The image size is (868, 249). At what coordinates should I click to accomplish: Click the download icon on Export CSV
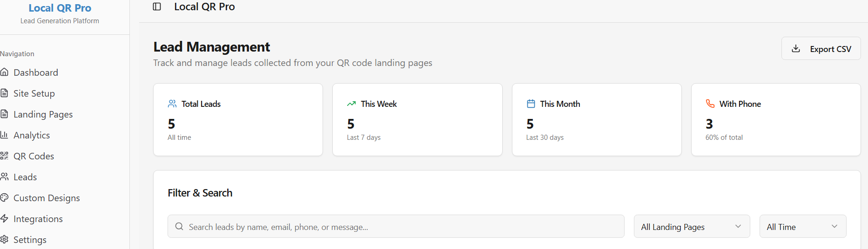796,48
